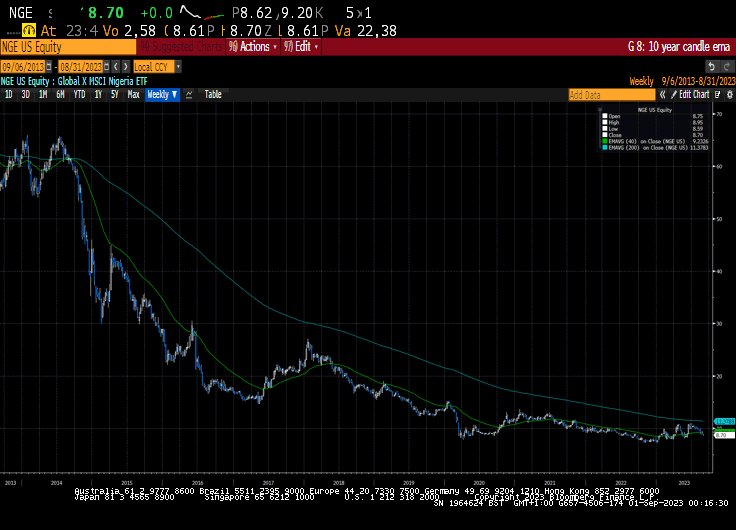
Task: Click the notes icon beside Edit Chart
Action: pos(717,95)
